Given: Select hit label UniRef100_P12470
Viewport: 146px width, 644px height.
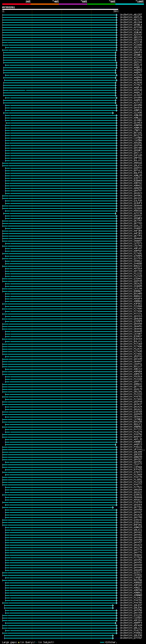Looking at the screenshot, I should 131,349.
